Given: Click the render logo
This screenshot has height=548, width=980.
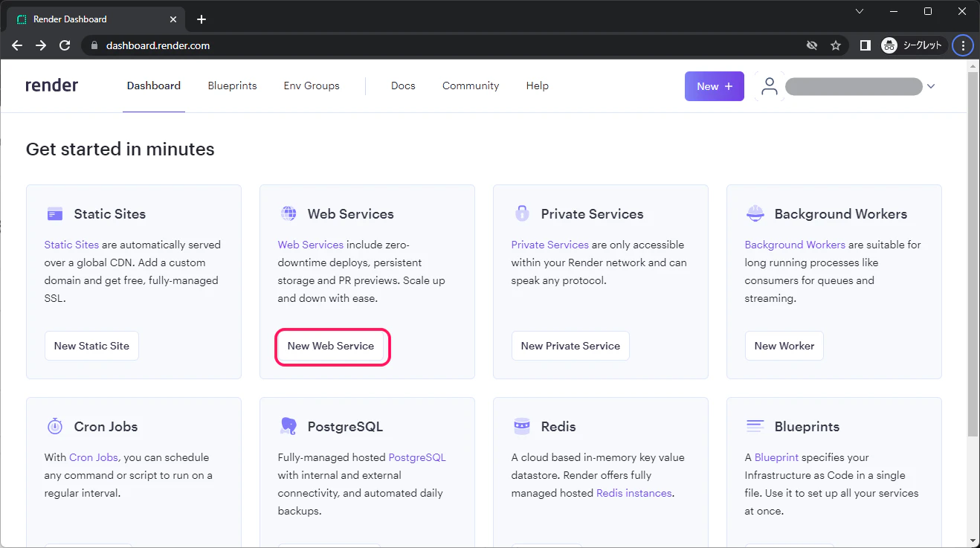Looking at the screenshot, I should tap(51, 86).
